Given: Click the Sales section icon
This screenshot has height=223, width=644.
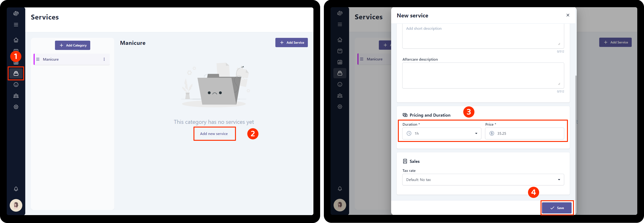Looking at the screenshot, I should tap(405, 161).
